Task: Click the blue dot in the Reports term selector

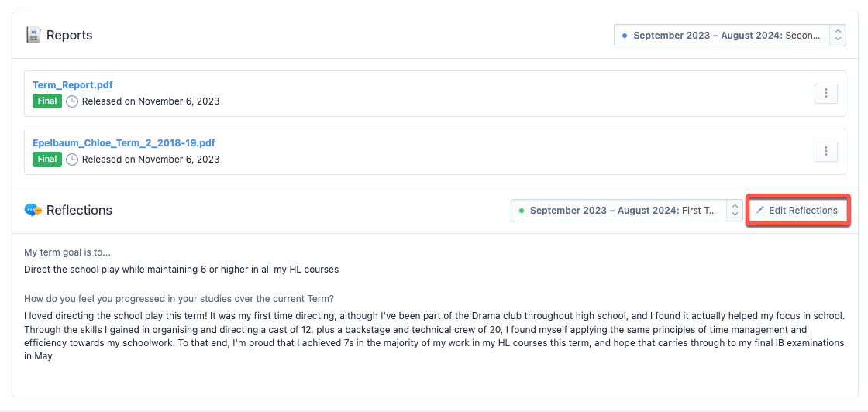Action: tap(625, 36)
